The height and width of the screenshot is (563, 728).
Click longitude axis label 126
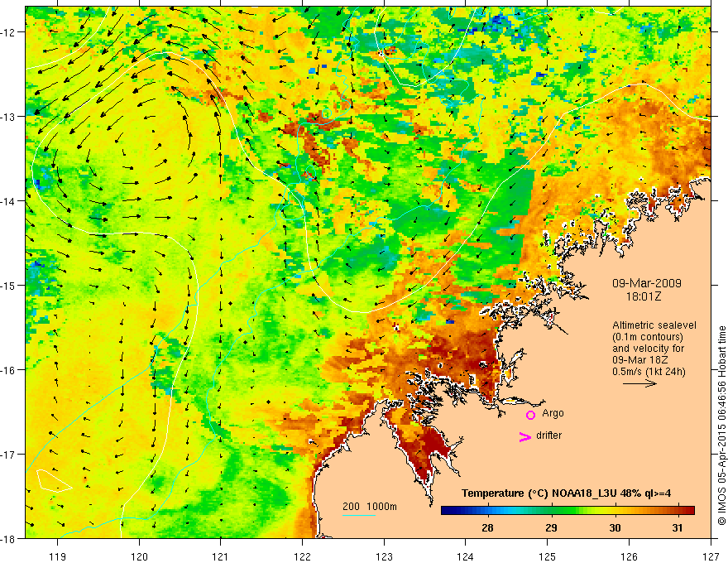point(629,556)
